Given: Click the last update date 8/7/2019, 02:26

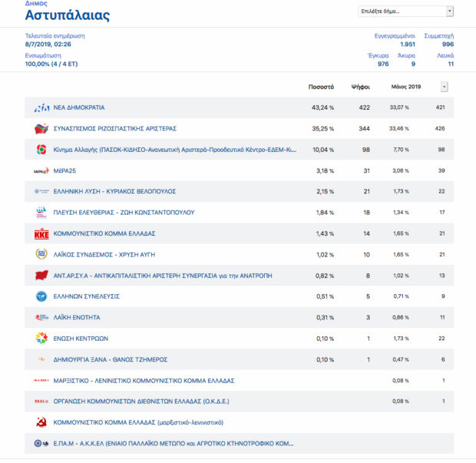Looking at the screenshot, I should click(48, 45).
